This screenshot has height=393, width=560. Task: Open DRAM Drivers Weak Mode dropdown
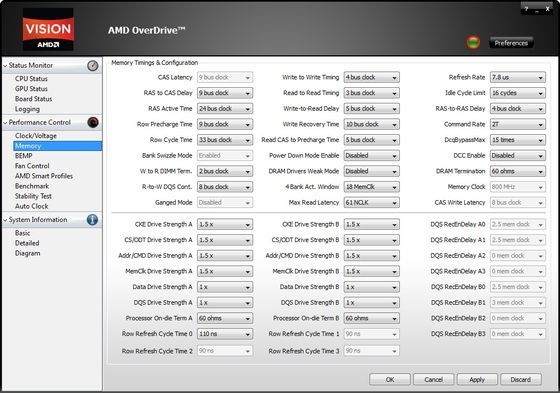tap(371, 171)
